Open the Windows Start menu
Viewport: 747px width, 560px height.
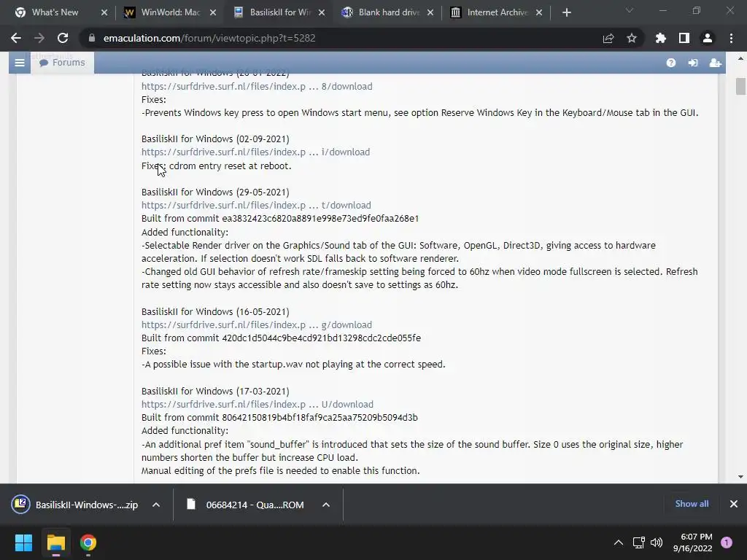(23, 542)
